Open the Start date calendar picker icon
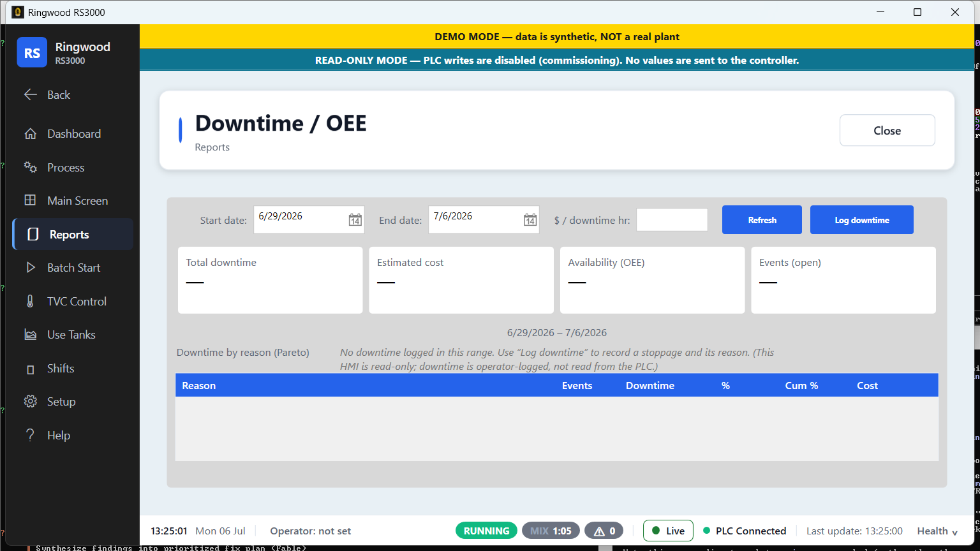Screen dimensions: 980x551 [x=355, y=220]
